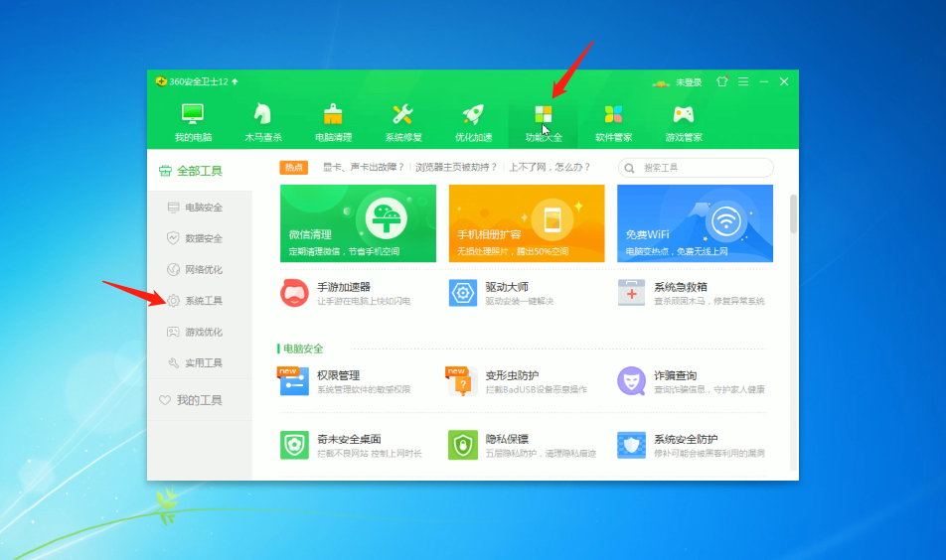Click the 权限管理 blue icon
The width and height of the screenshot is (946, 560).
click(x=294, y=382)
